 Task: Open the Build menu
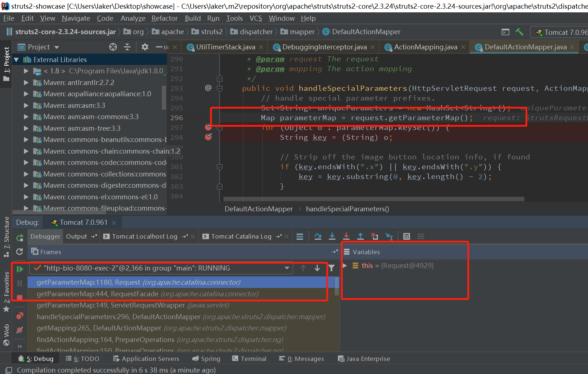193,18
